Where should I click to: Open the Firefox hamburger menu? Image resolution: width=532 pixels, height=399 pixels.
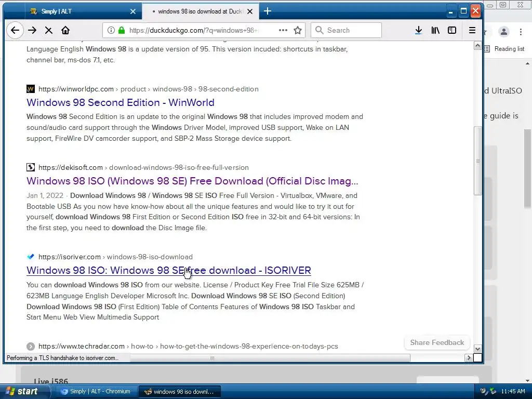click(472, 30)
